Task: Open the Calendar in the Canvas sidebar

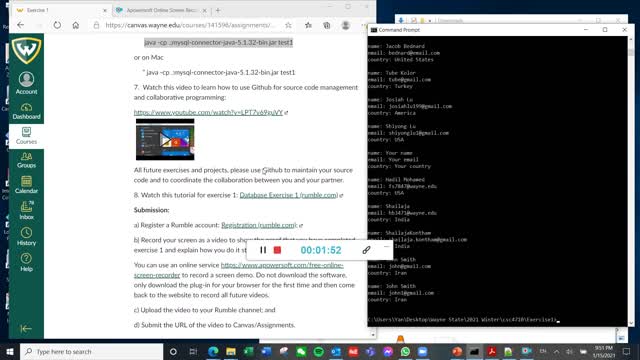Action: [x=27, y=185]
